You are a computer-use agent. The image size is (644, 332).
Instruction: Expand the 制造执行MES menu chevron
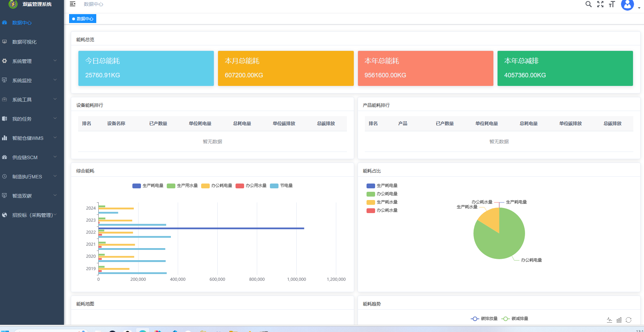point(55,176)
